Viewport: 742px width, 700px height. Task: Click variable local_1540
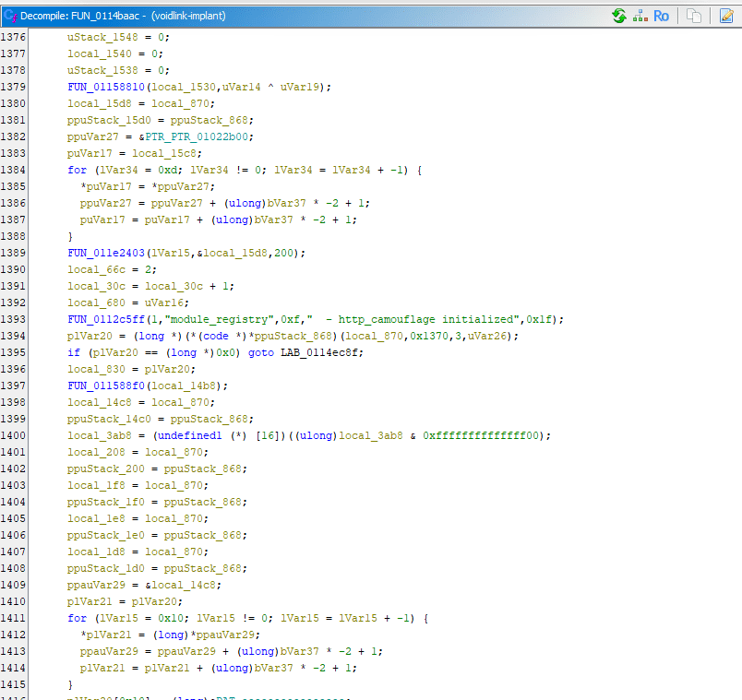(x=100, y=53)
